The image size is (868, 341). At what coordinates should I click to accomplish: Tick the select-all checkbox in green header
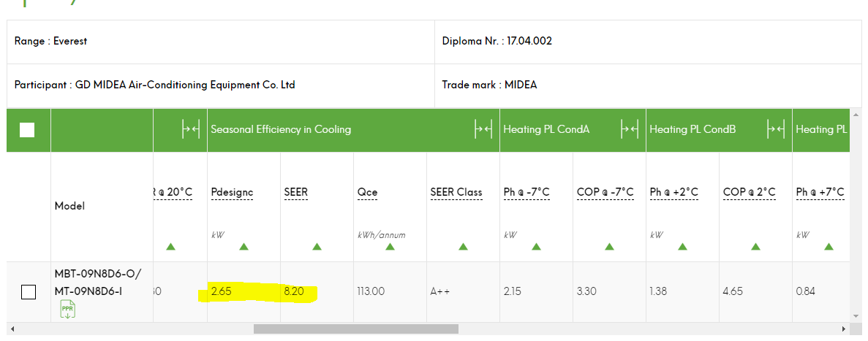click(x=27, y=130)
